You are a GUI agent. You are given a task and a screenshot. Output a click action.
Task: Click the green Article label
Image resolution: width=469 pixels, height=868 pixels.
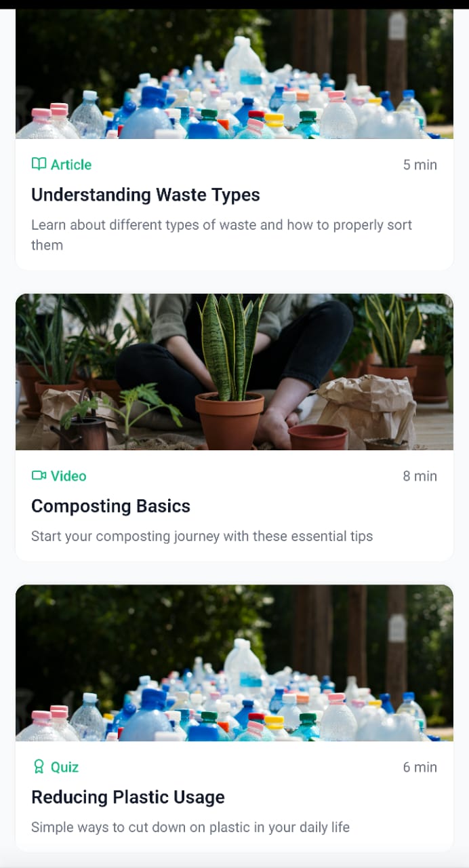(x=70, y=164)
